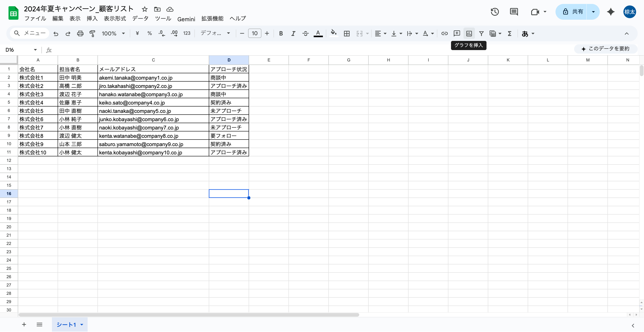Click the 共有 share button
Image resolution: width=644 pixels, height=332 pixels.
pyautogui.click(x=573, y=12)
